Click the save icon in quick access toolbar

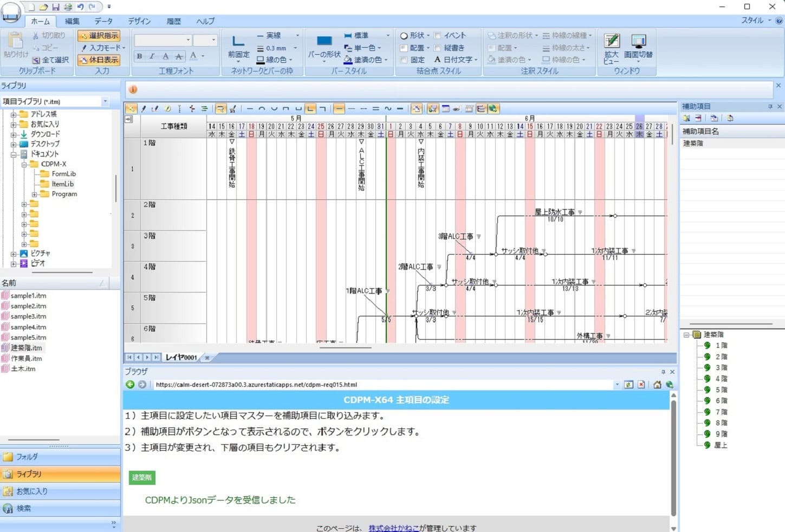tap(56, 7)
